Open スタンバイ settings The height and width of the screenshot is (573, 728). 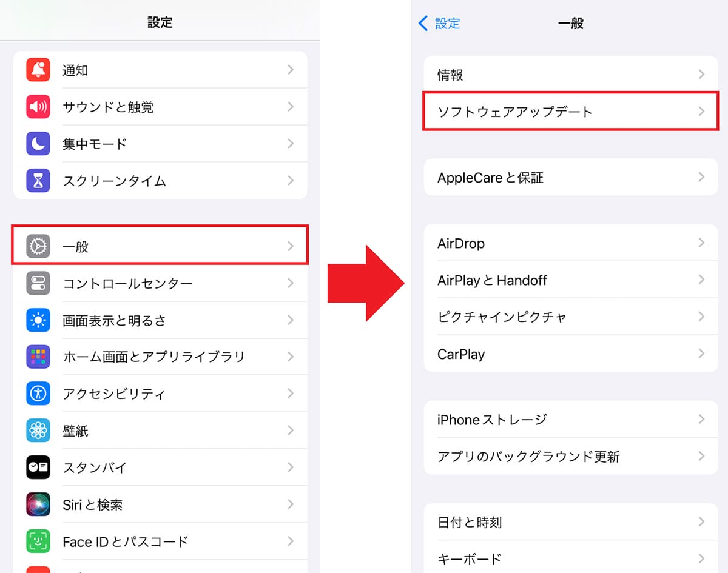(x=160, y=467)
